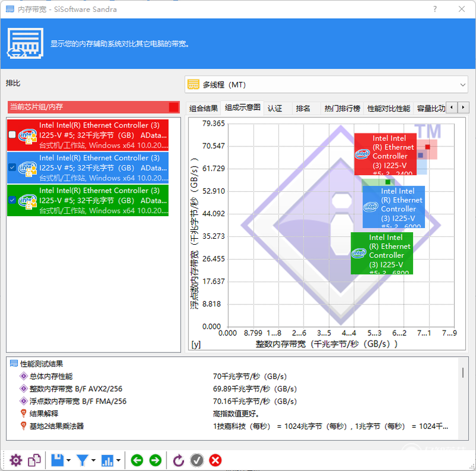Click the red color swatch beside 当前芯片组/内存
Screen dimensions: 476x471
(x=174, y=107)
